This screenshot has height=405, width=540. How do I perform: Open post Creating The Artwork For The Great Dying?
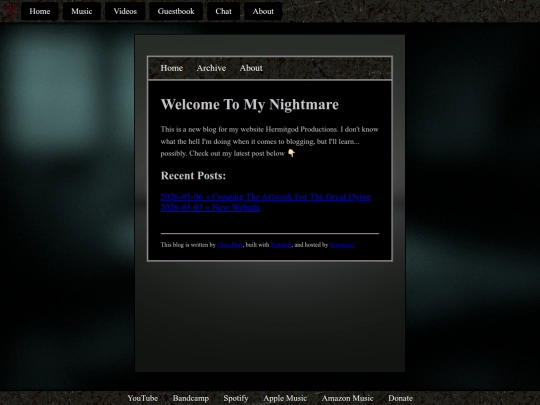266,197
